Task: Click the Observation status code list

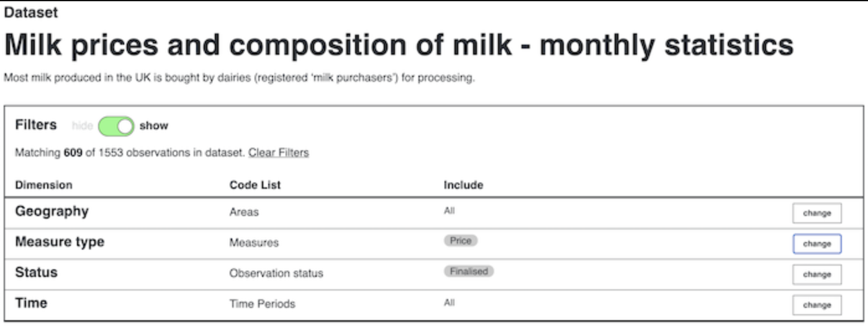Action: [276, 273]
